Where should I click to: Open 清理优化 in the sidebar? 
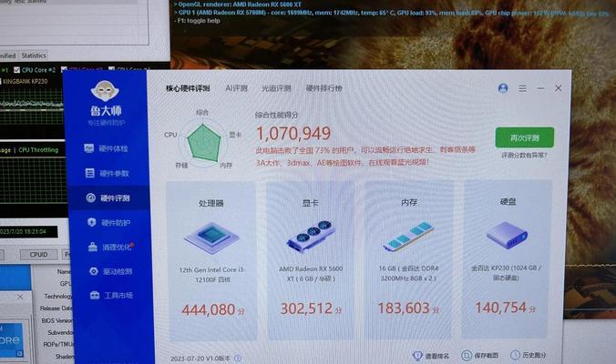110,247
